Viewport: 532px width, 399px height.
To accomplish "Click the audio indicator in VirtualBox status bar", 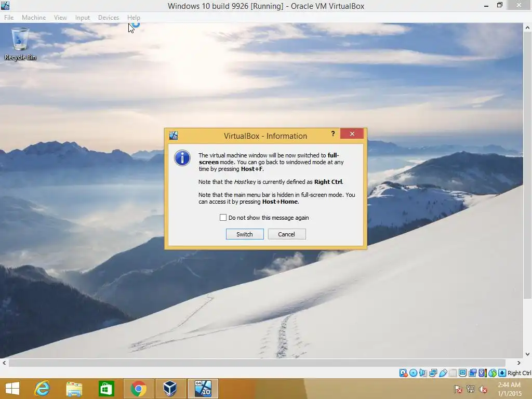I will point(423,373).
